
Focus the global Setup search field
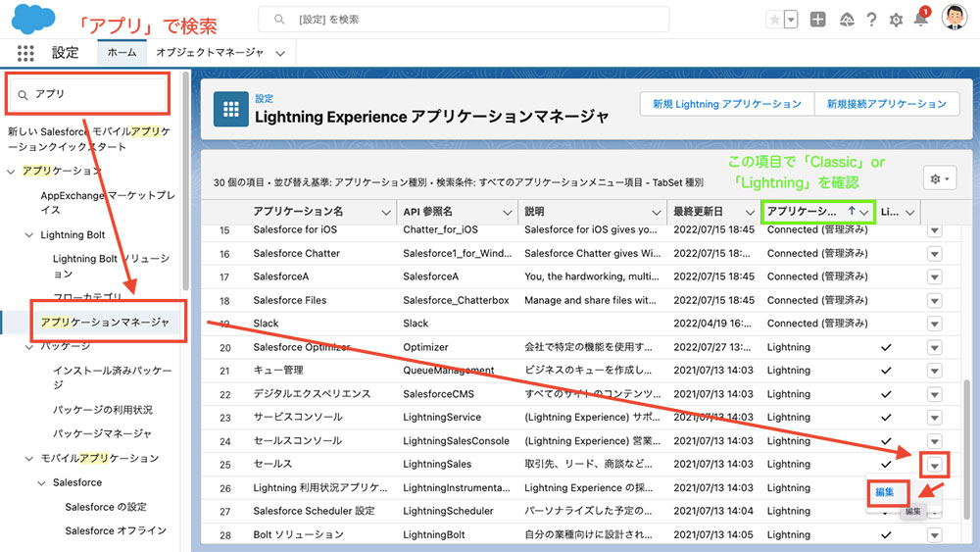(x=464, y=20)
